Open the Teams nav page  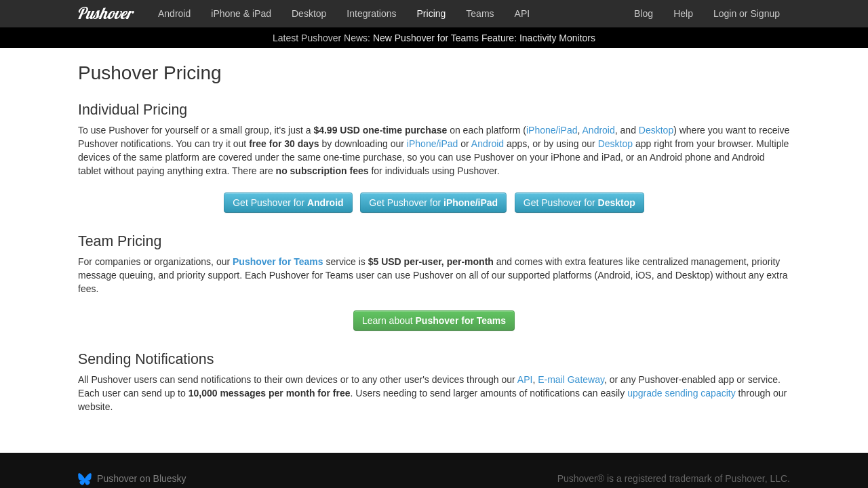click(x=479, y=14)
